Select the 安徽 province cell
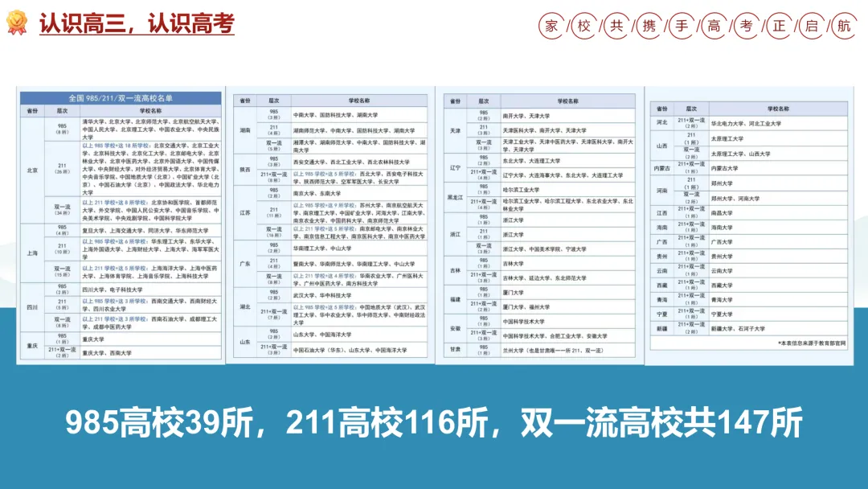 click(455, 328)
